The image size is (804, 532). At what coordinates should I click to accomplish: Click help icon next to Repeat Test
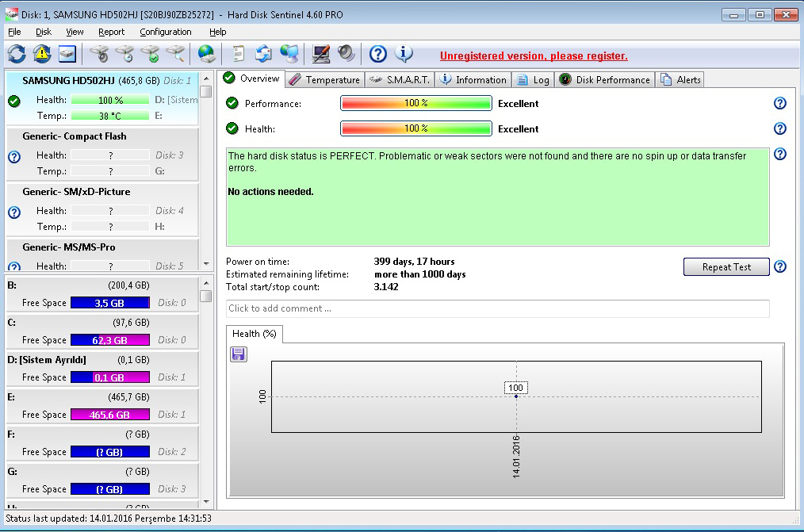point(780,266)
